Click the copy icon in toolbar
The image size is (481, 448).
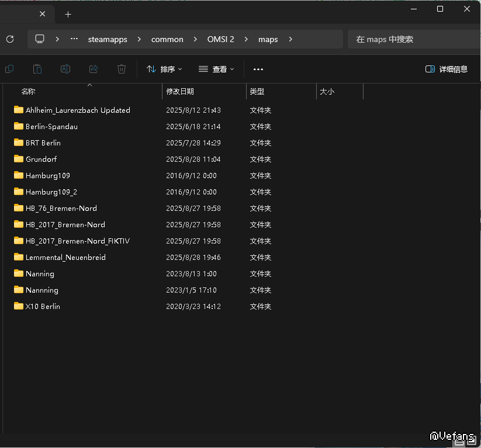click(9, 69)
